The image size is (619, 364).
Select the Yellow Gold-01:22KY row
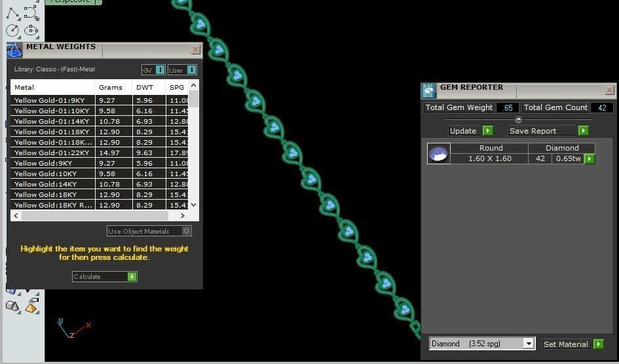click(100, 153)
